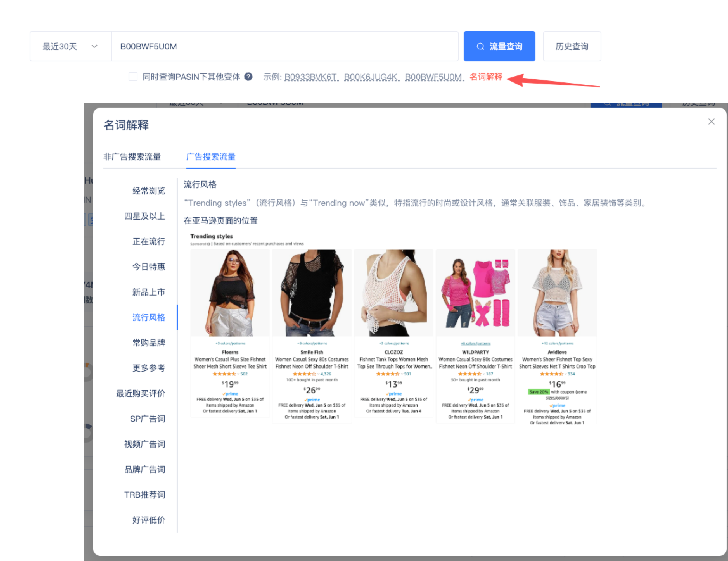
Task: Click example ASIN B0933BVK6T
Action: pyautogui.click(x=311, y=77)
